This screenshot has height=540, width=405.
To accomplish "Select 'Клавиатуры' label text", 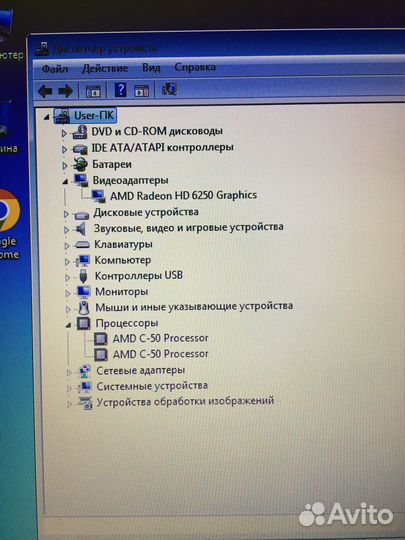I will click(123, 244).
